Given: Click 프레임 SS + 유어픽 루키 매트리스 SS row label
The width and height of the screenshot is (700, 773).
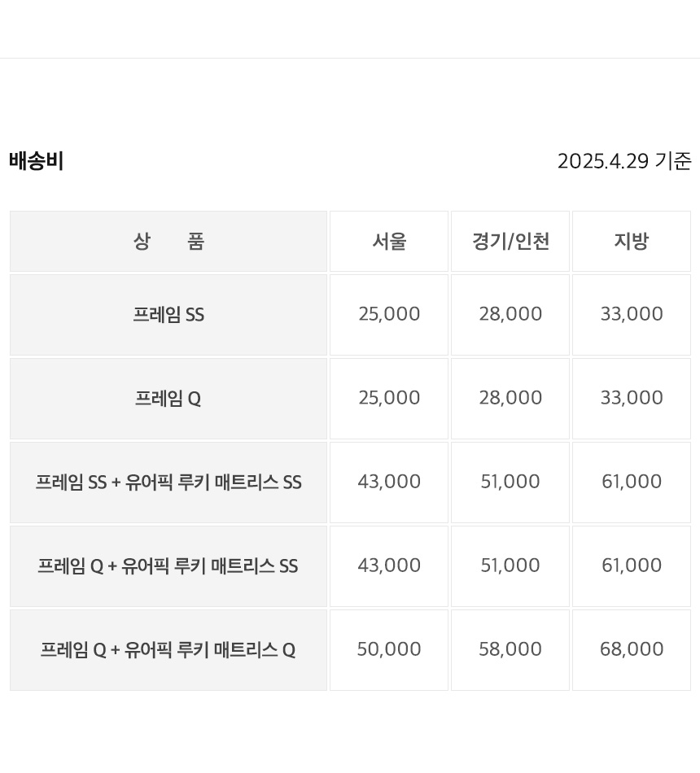Looking at the screenshot, I should click(168, 483).
